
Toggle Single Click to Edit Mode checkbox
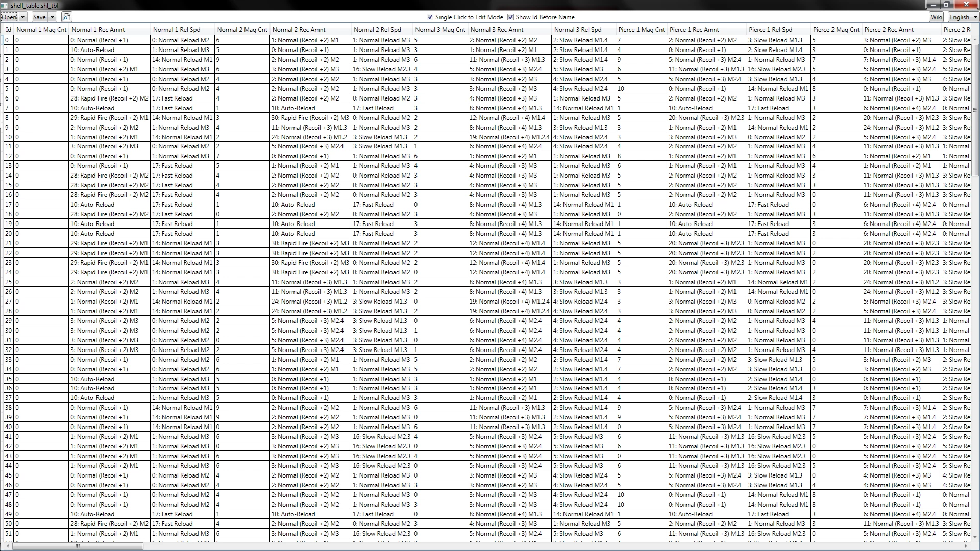pyautogui.click(x=430, y=17)
